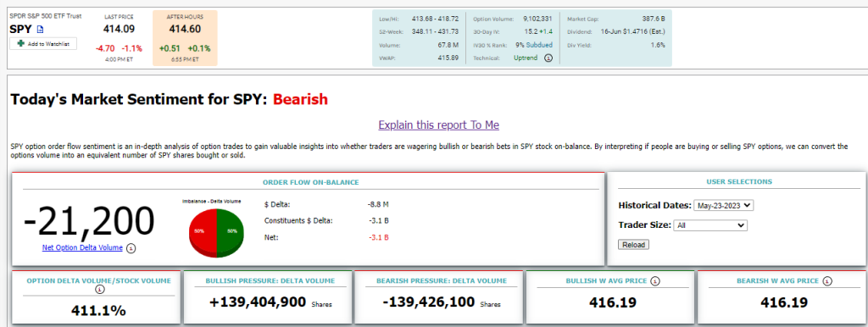Click the Reload button
868x327 pixels.
(x=633, y=245)
